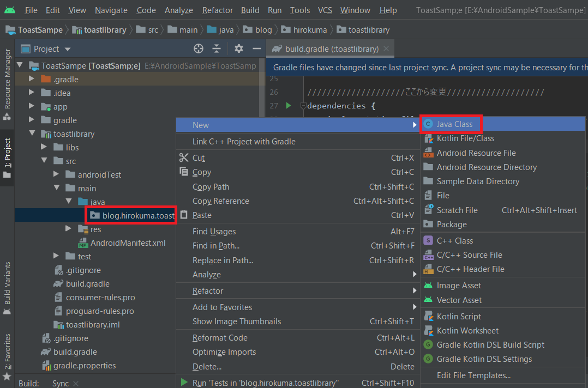This screenshot has height=388, width=588.
Task: Open Project panel settings gear
Action: click(239, 48)
